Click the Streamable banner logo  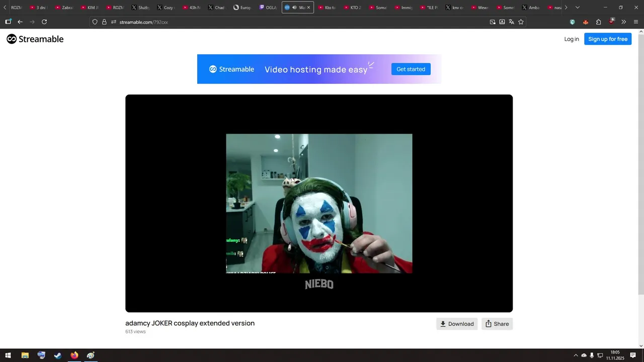point(231,69)
